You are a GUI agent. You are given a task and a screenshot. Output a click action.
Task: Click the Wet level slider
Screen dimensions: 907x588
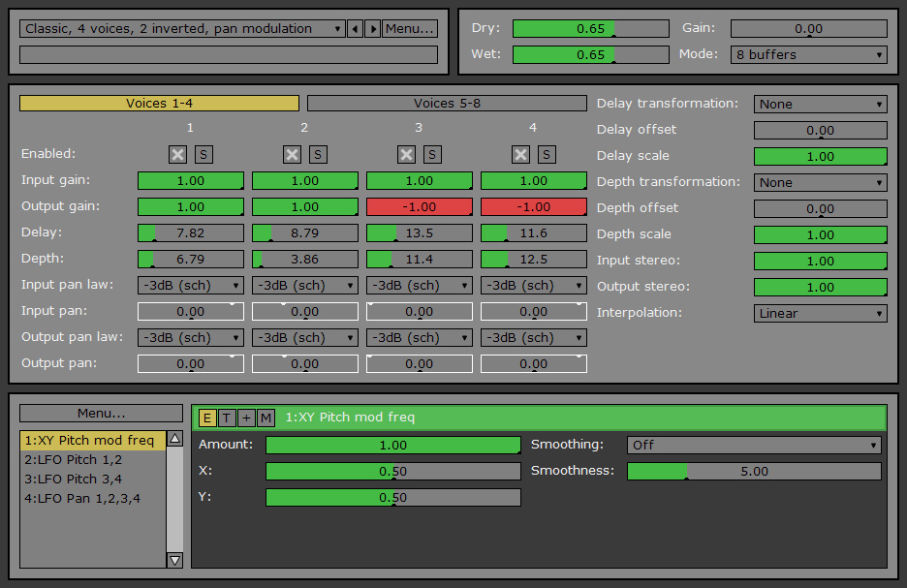pos(590,55)
